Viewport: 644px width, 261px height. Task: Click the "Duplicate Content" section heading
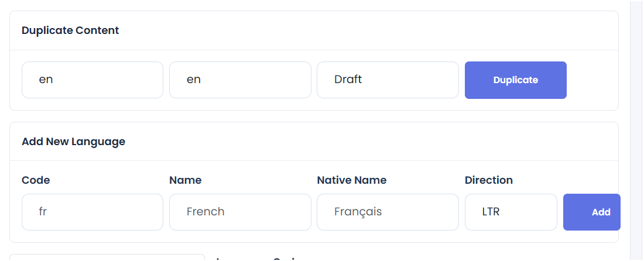pyautogui.click(x=70, y=30)
